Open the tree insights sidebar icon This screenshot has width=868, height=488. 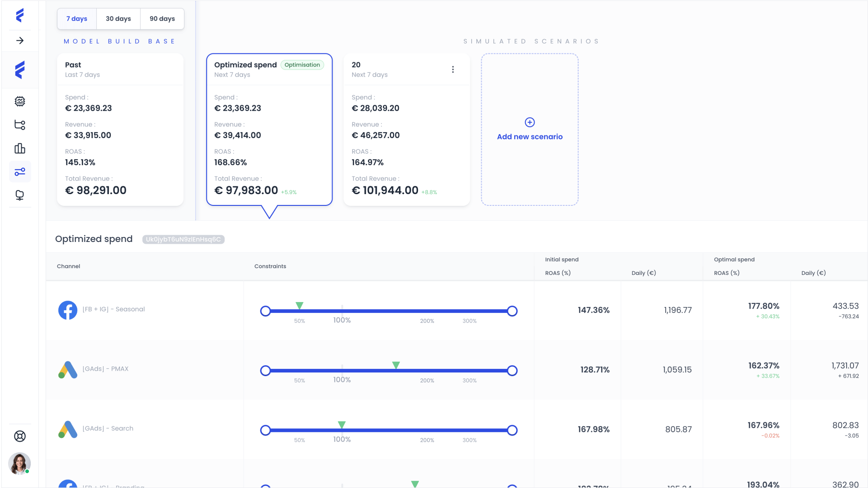coord(20,195)
